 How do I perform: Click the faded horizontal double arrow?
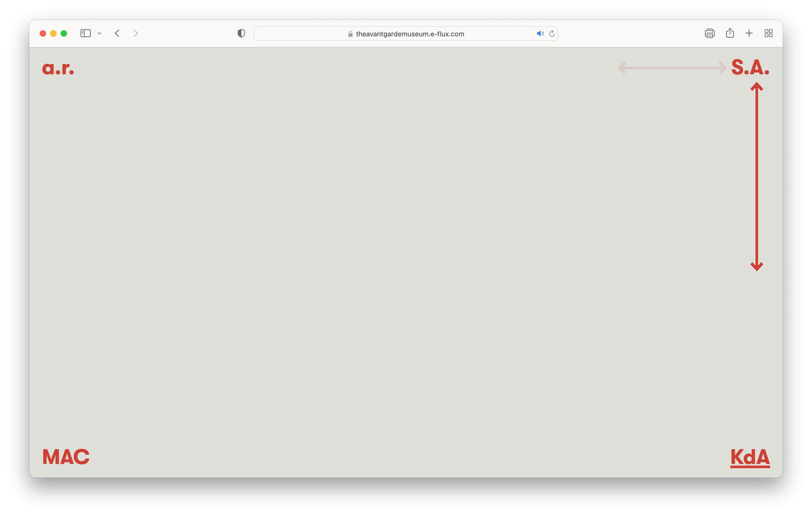coord(672,68)
